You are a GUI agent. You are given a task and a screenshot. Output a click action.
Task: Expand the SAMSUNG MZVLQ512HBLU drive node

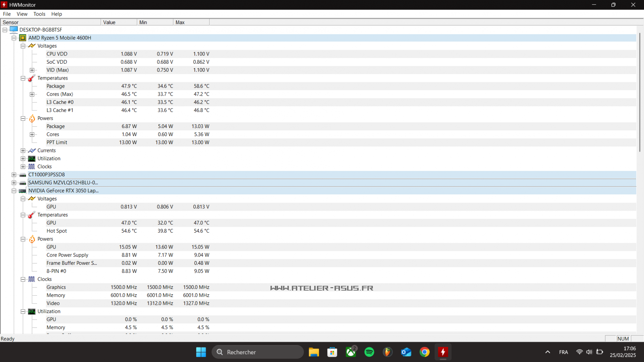(x=14, y=183)
